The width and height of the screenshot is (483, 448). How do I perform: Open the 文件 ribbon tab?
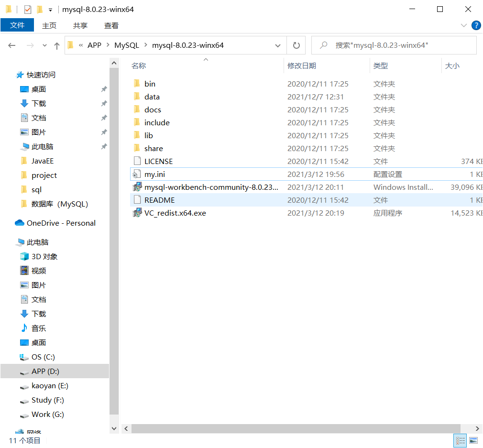(17, 25)
